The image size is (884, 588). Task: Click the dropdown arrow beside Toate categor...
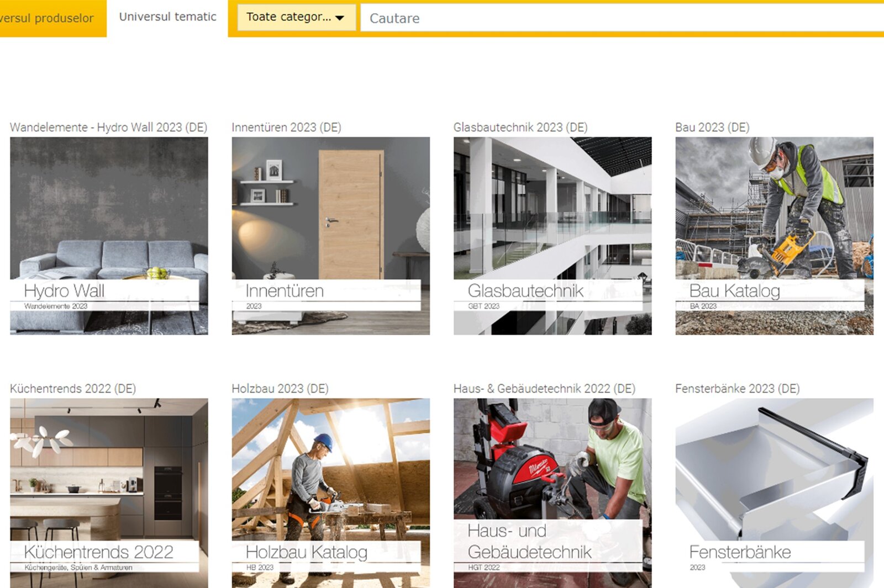(x=340, y=18)
